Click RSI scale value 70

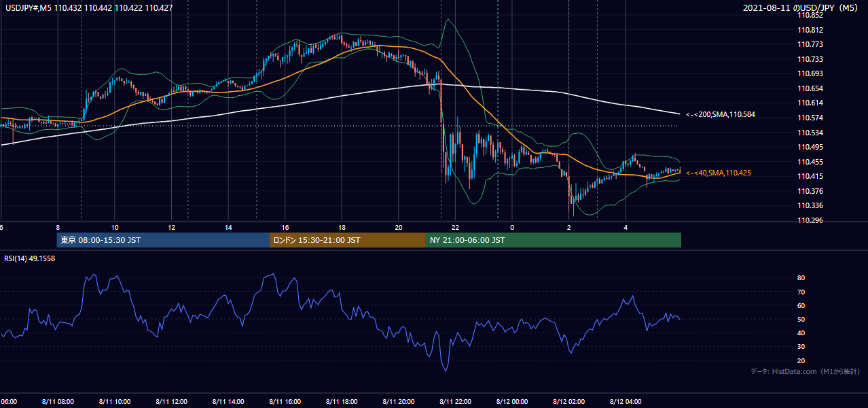point(801,292)
